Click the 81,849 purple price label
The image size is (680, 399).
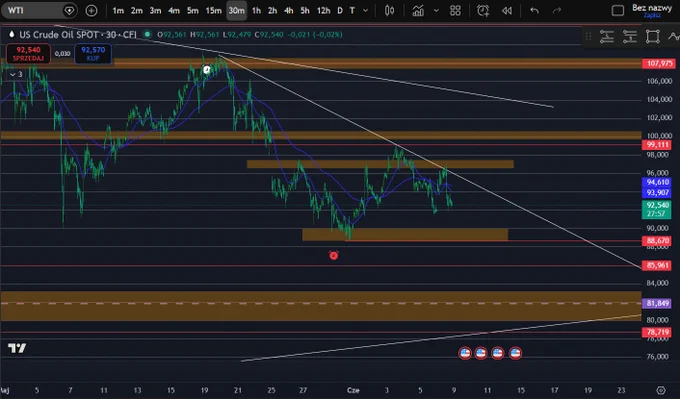[x=657, y=303]
